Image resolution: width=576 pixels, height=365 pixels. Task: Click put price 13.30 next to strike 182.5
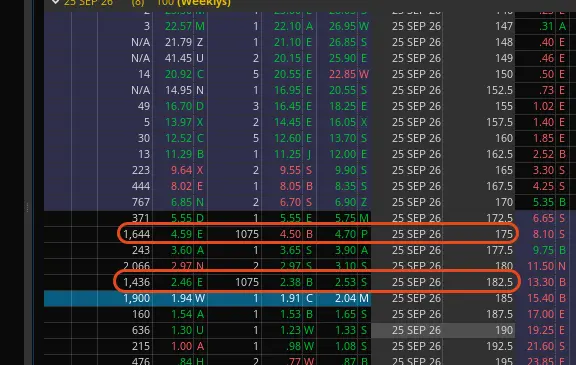point(541,282)
